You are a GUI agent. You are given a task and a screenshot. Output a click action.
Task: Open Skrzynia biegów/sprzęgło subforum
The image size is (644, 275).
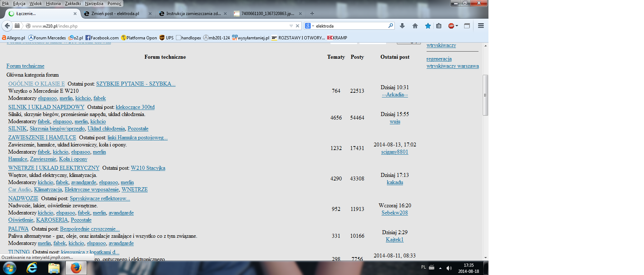click(57, 129)
